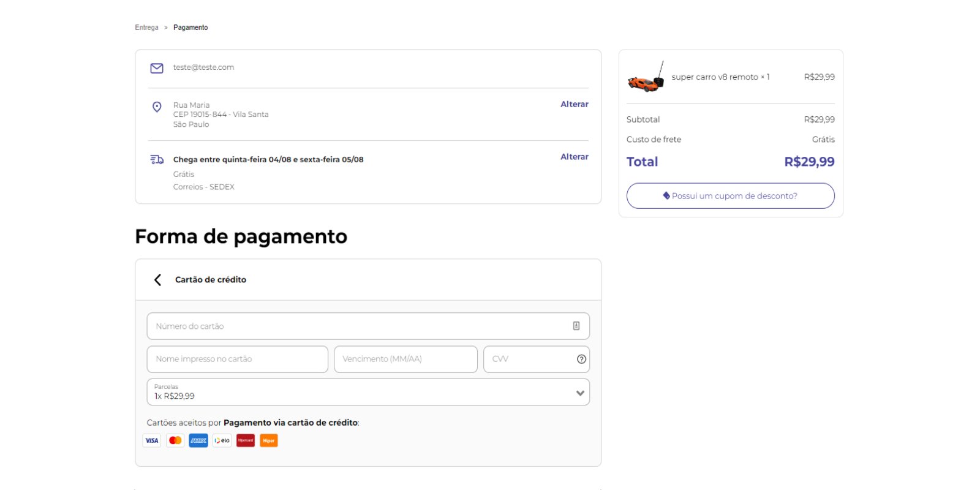The image size is (980, 490).
Task: Click the teste@teste.com email text
Action: pyautogui.click(x=203, y=67)
